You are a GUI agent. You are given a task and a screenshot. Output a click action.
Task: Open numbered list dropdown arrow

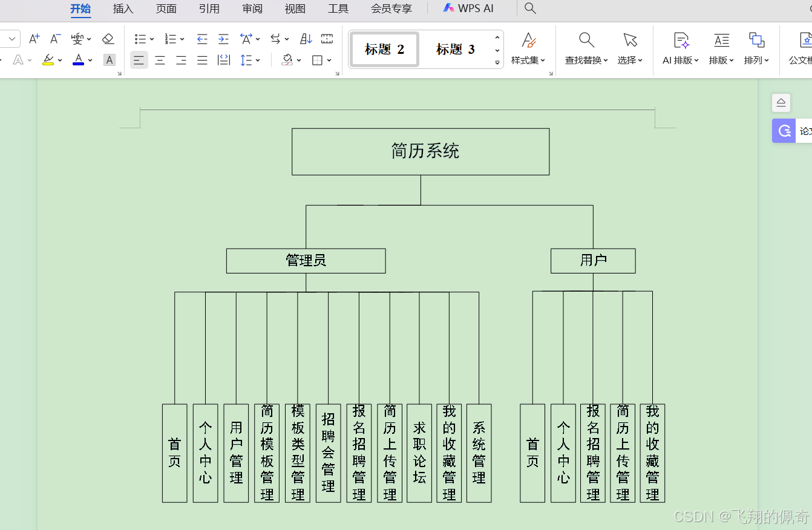point(182,39)
